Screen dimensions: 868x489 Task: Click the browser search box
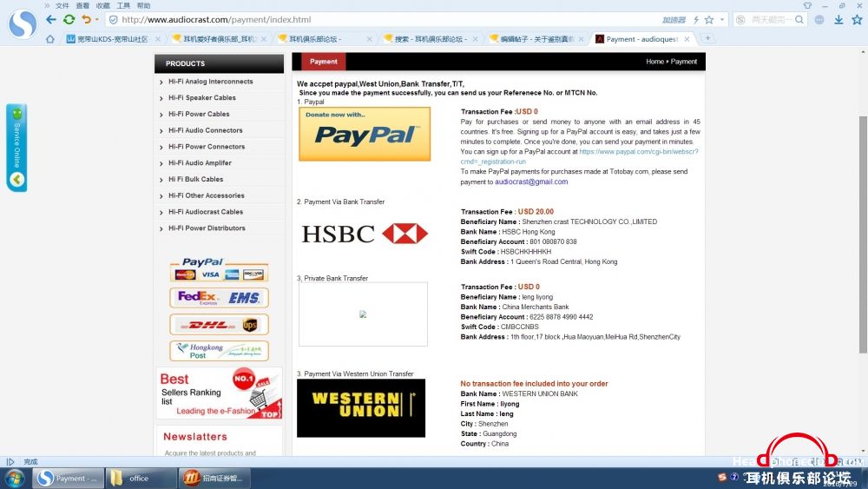[x=771, y=20]
